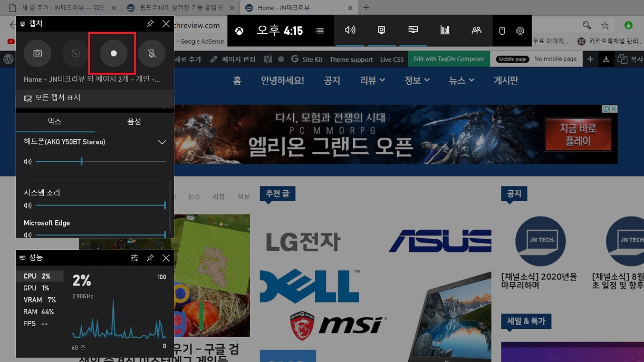Open Yoast SEO icon in admin bar
Image resolution: width=644 pixels, height=362 pixels.
point(268,59)
